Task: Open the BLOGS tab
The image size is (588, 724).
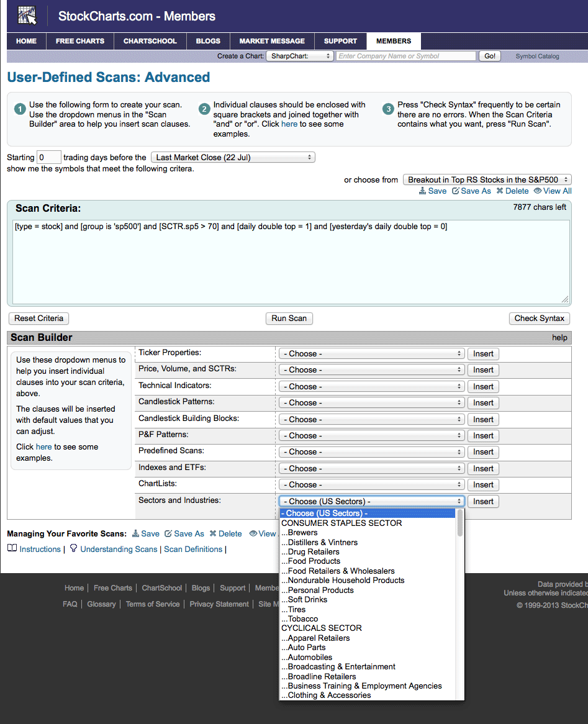Action: (208, 41)
